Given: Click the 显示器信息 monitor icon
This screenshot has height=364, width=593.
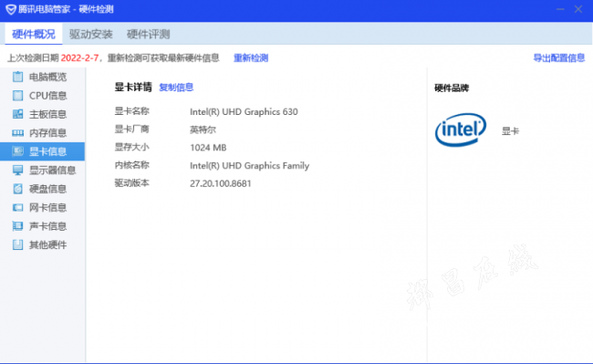Looking at the screenshot, I should pos(17,170).
